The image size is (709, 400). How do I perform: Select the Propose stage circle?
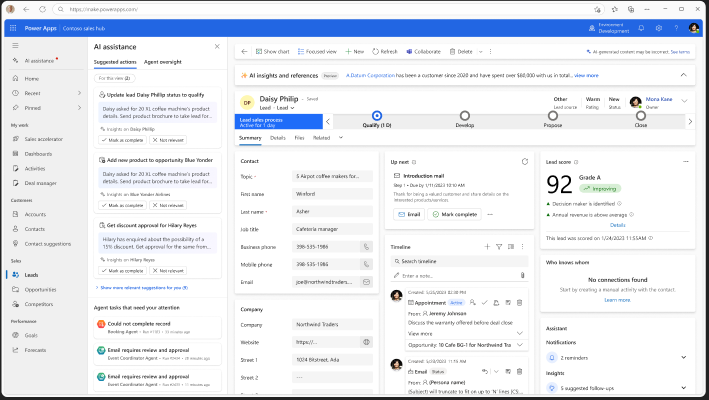(x=553, y=116)
